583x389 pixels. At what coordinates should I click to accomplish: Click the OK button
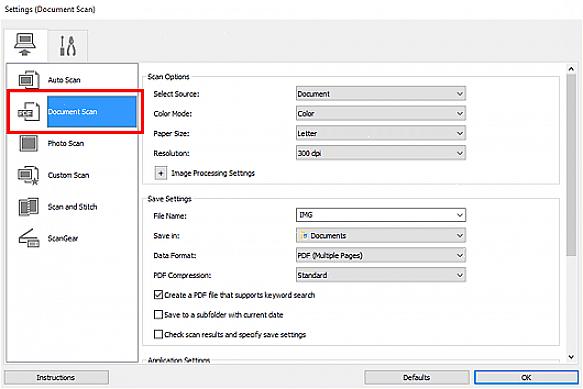click(526, 377)
